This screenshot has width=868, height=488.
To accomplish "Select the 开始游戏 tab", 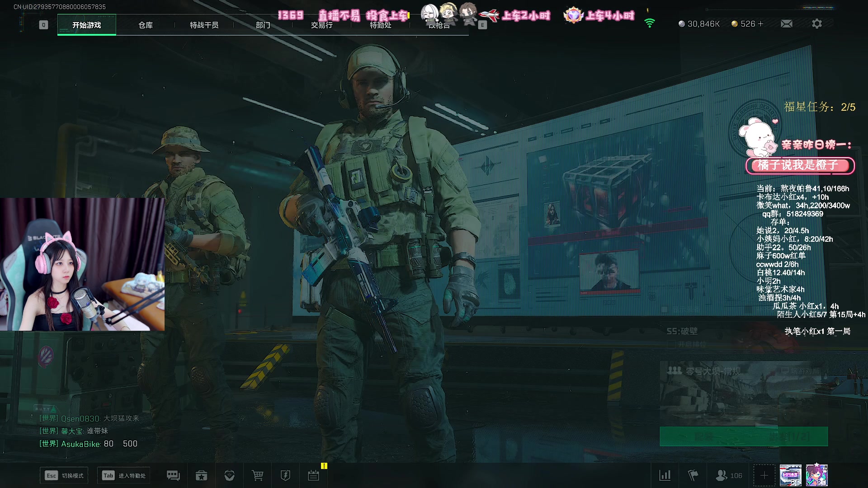I will [87, 25].
